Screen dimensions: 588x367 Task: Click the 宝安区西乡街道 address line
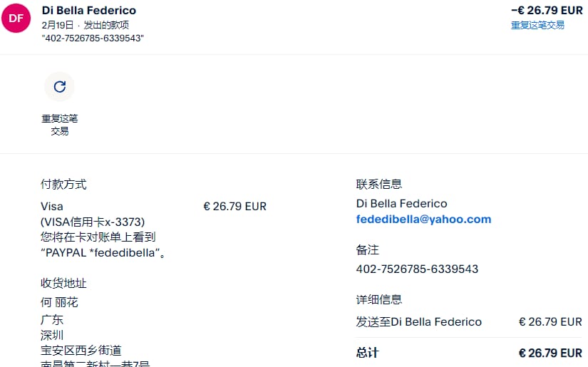(81, 350)
